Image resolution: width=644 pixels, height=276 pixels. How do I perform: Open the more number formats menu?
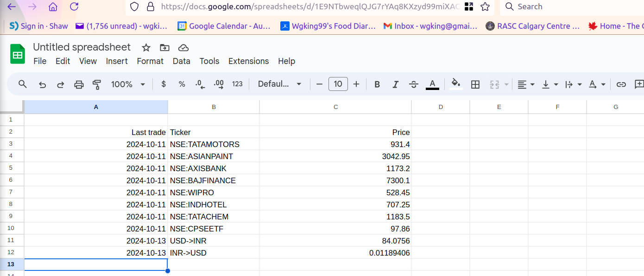[237, 84]
